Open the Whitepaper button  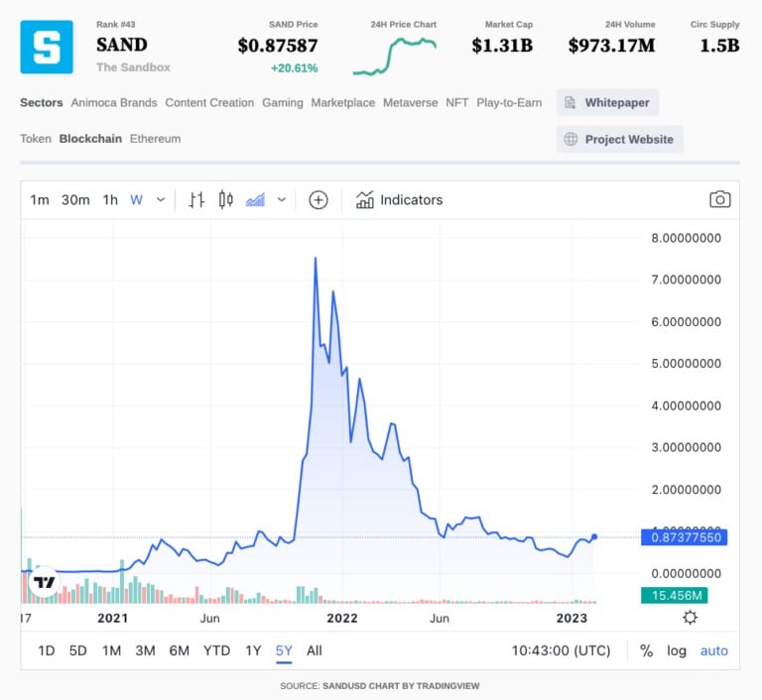click(607, 102)
